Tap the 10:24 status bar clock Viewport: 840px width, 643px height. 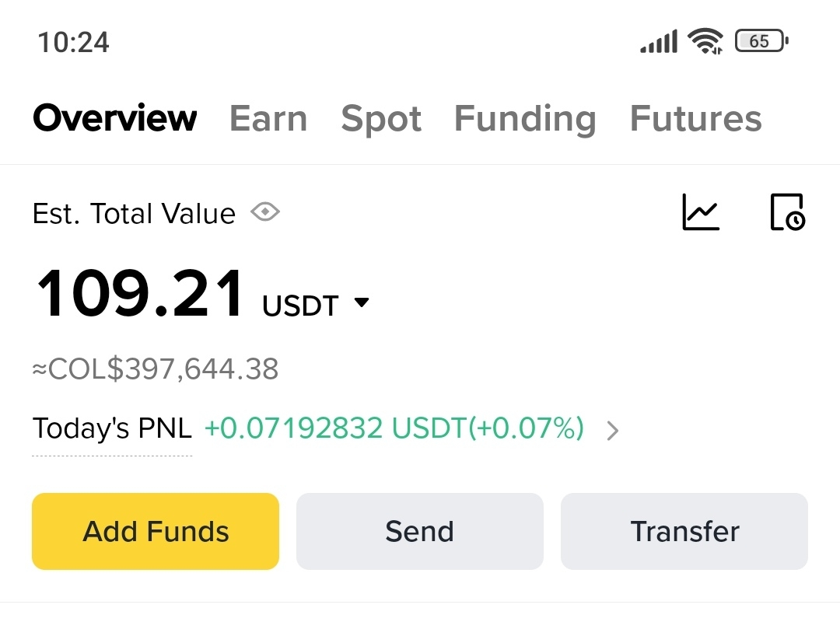[x=74, y=42]
